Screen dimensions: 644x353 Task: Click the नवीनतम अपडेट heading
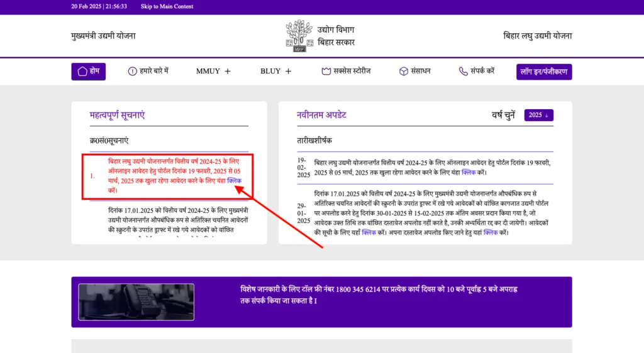pyautogui.click(x=321, y=115)
